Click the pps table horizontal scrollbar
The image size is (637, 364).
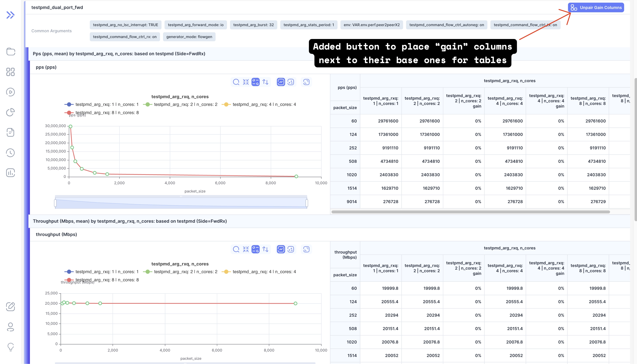tap(471, 212)
